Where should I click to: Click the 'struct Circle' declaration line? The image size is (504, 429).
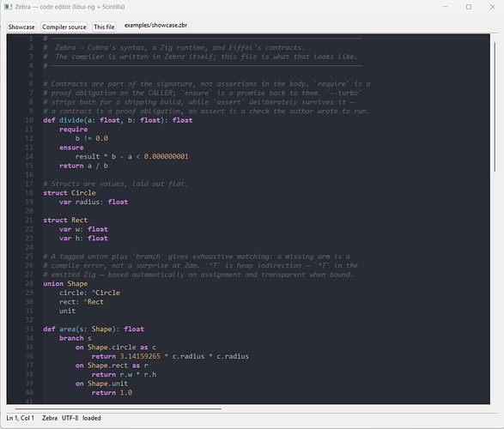(70, 193)
